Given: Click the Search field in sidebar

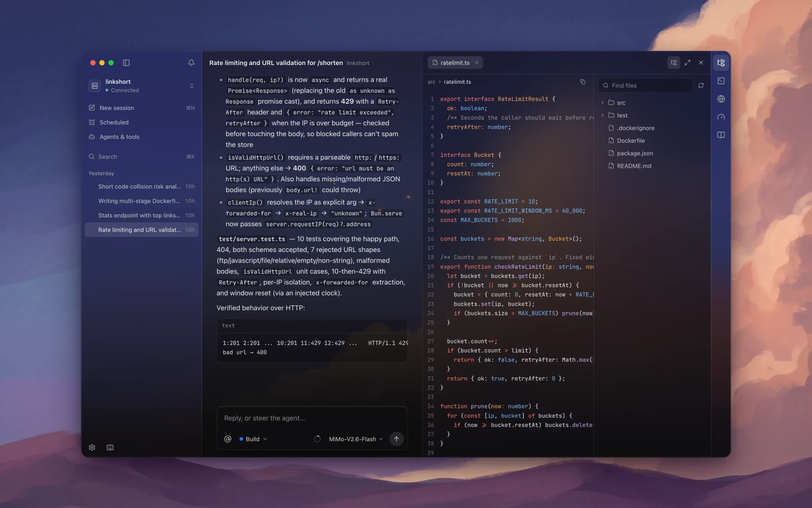Looking at the screenshot, I should [x=142, y=156].
